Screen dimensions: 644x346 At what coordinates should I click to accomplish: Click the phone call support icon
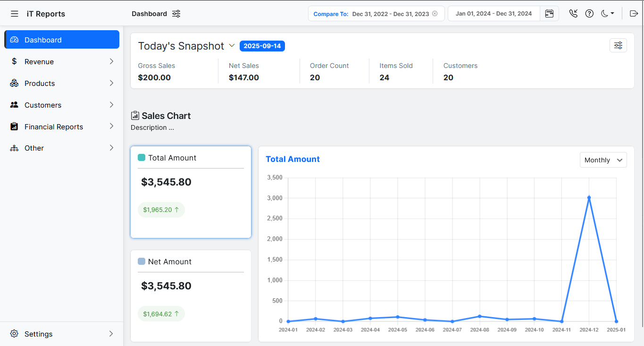(573, 14)
